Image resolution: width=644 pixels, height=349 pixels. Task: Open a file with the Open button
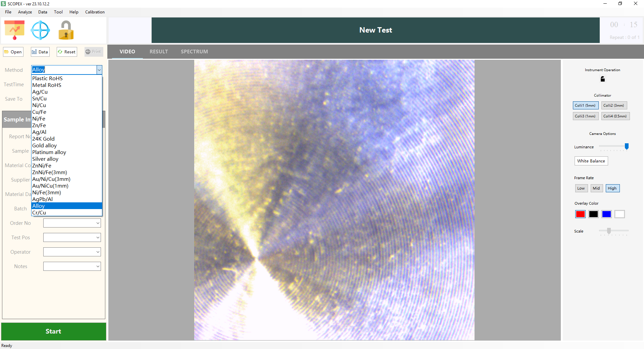tap(13, 52)
